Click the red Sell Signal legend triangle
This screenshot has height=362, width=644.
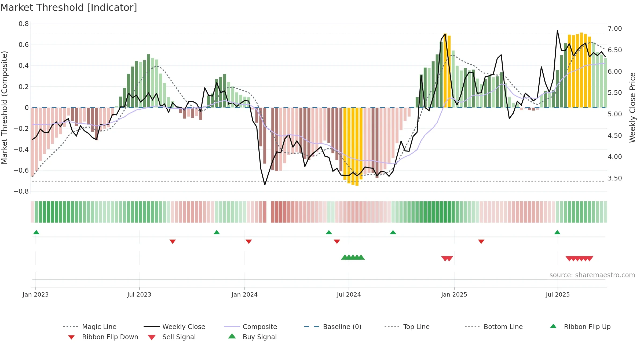click(152, 337)
